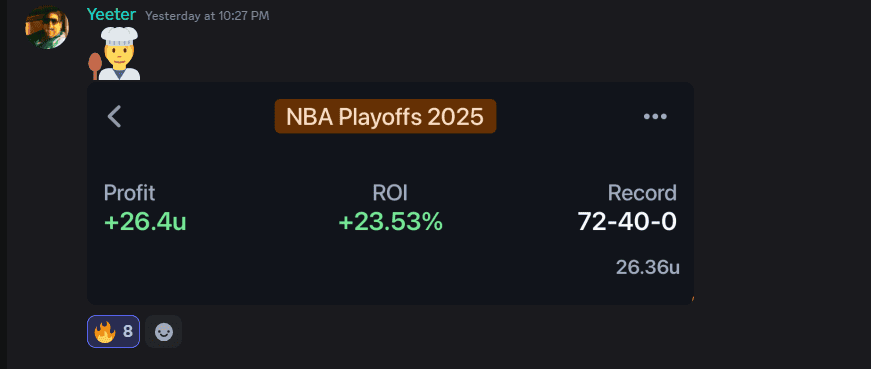
Task: Click the 72-40-0 record value
Action: pos(627,222)
